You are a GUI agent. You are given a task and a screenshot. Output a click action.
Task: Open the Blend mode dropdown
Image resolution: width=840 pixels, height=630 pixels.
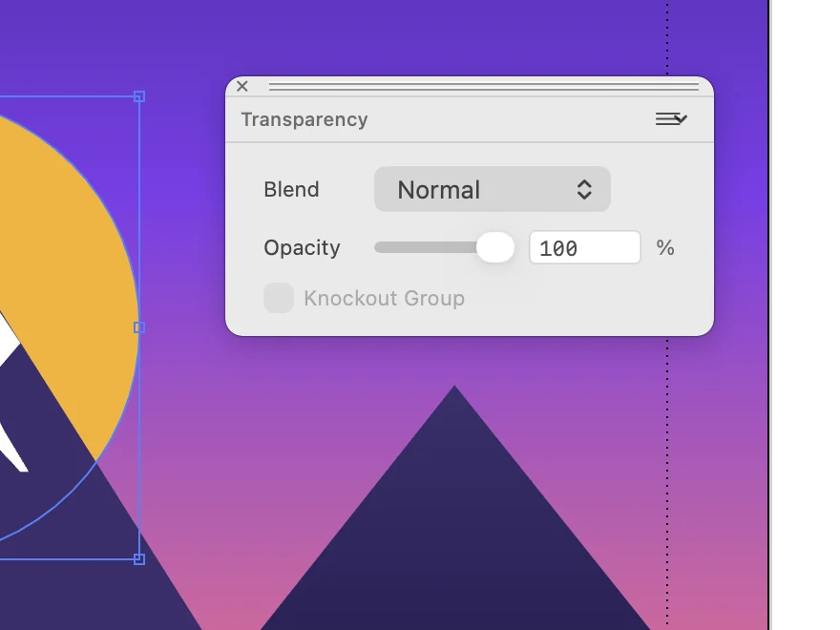click(x=493, y=189)
